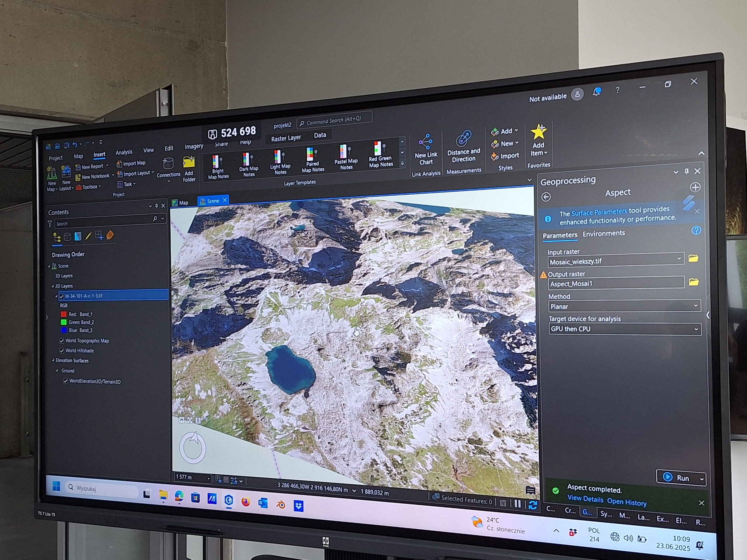This screenshot has height=560, width=747.
Task: Click the Red Band_1 color swatch
Action: 63,314
